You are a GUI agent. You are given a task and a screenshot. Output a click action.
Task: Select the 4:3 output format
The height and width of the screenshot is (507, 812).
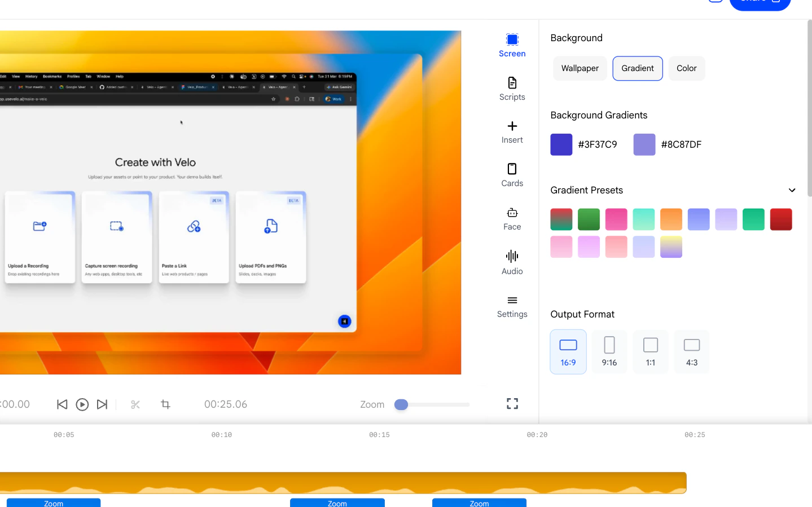692,352
